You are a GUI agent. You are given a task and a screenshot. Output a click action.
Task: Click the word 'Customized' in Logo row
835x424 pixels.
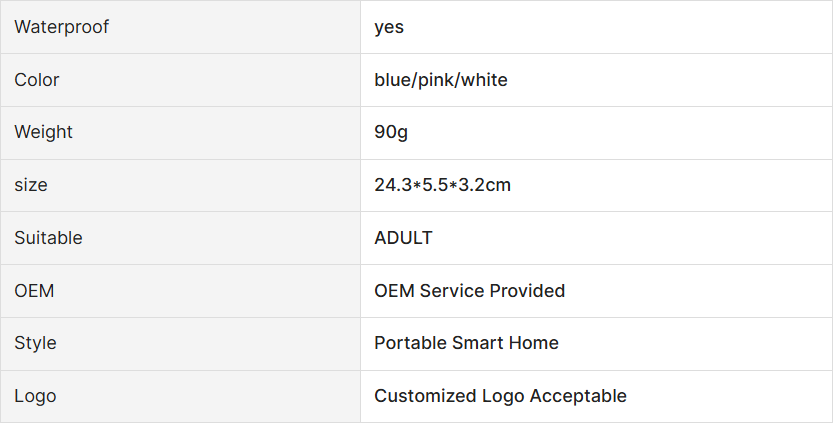[425, 396]
